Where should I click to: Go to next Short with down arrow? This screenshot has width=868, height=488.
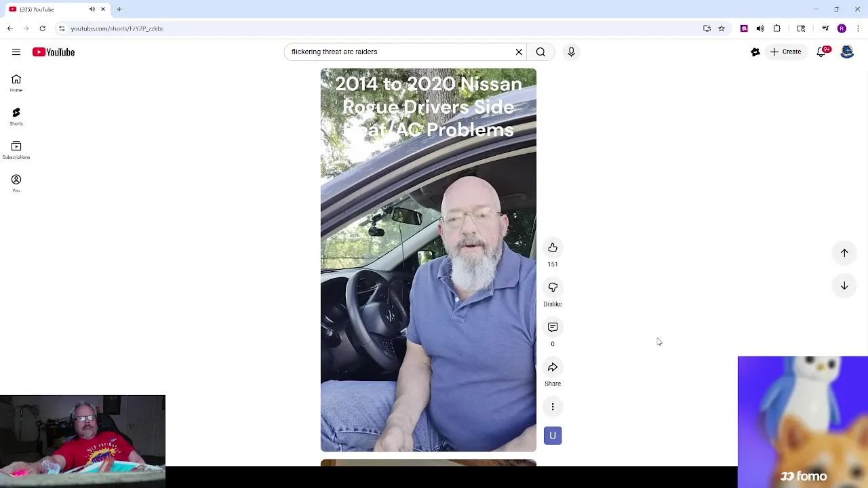coord(844,286)
